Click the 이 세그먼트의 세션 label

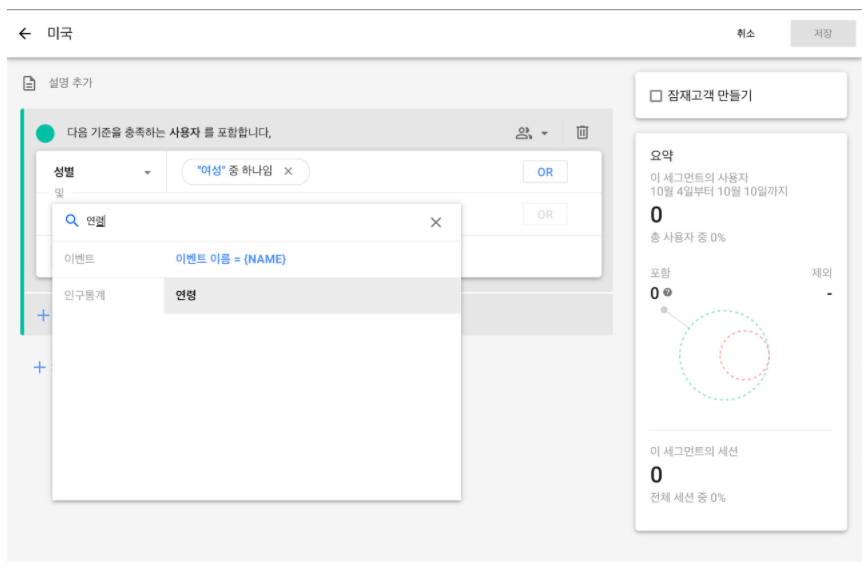pyautogui.click(x=694, y=451)
